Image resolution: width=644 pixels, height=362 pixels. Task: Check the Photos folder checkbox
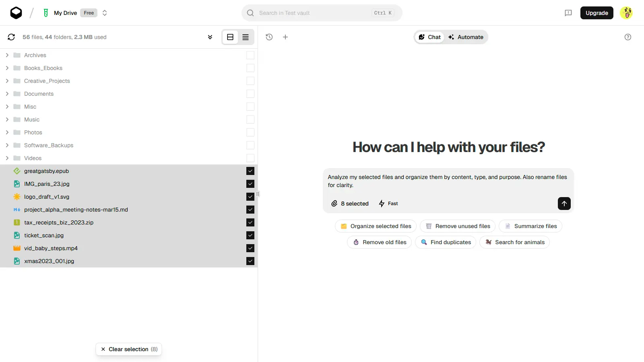pos(250,132)
